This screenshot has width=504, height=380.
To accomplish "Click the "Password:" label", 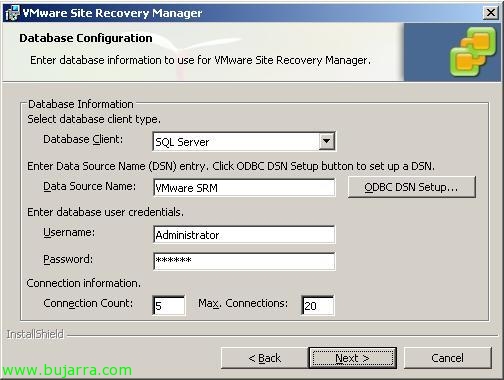I will click(x=68, y=259).
